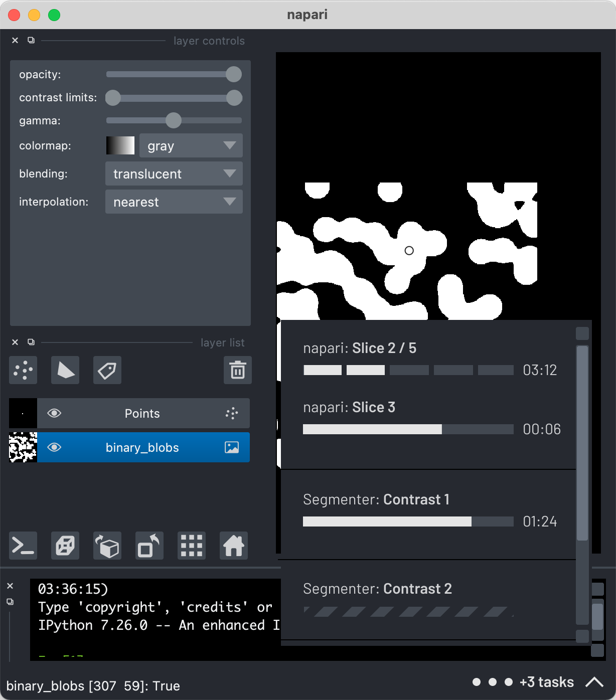Click the status bar coordinates text

point(93,686)
